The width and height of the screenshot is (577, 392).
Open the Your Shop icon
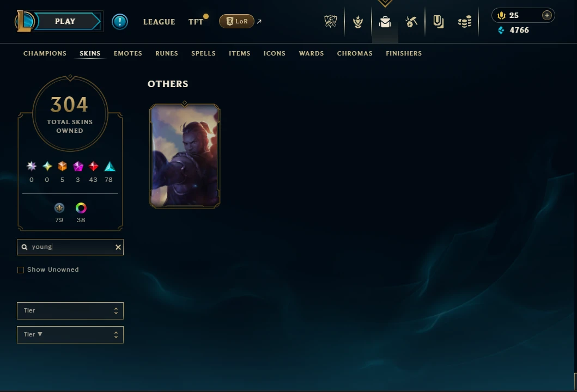[x=438, y=22]
